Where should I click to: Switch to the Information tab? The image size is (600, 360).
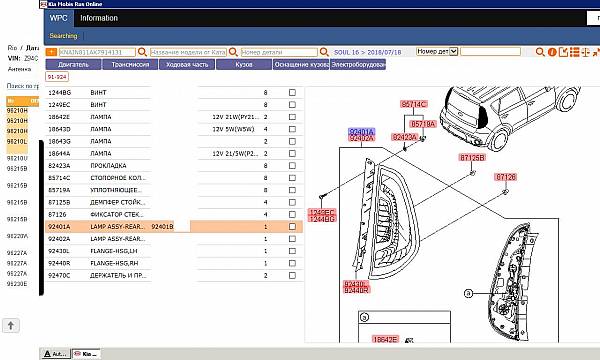coord(99,18)
